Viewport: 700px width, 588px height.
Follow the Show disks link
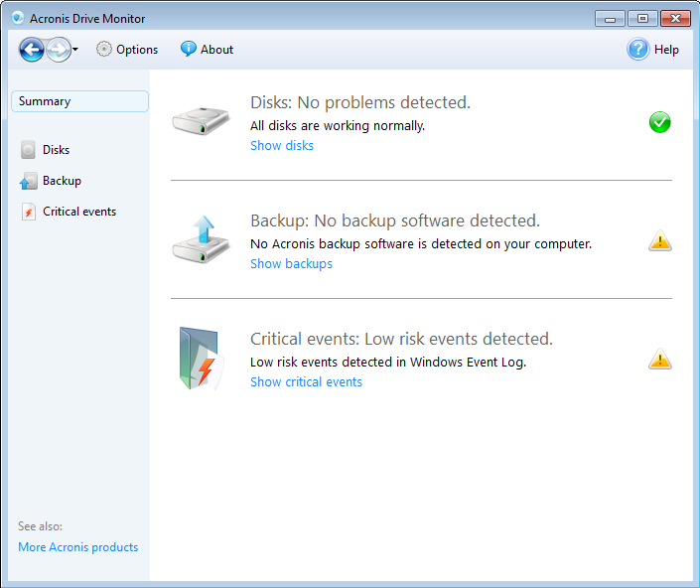pos(282,146)
